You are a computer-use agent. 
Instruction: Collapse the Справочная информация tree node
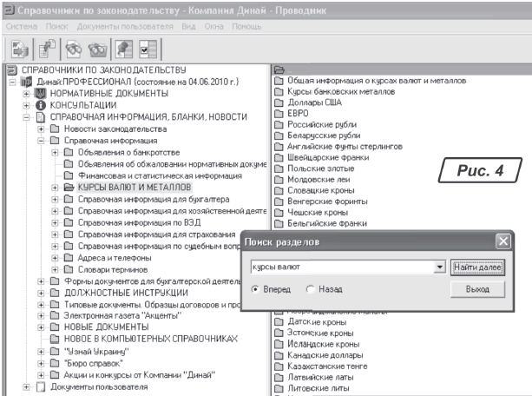pos(41,139)
